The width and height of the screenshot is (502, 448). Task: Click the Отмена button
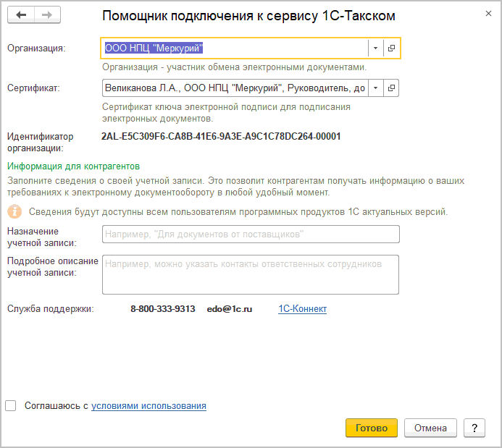point(430,428)
